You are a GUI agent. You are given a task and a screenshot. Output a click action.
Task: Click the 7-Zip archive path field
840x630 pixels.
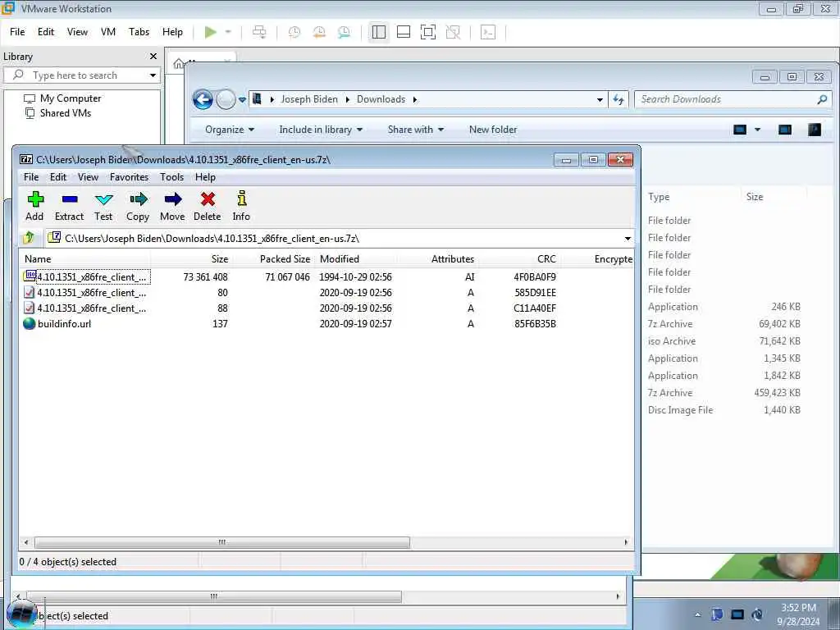coord(339,239)
